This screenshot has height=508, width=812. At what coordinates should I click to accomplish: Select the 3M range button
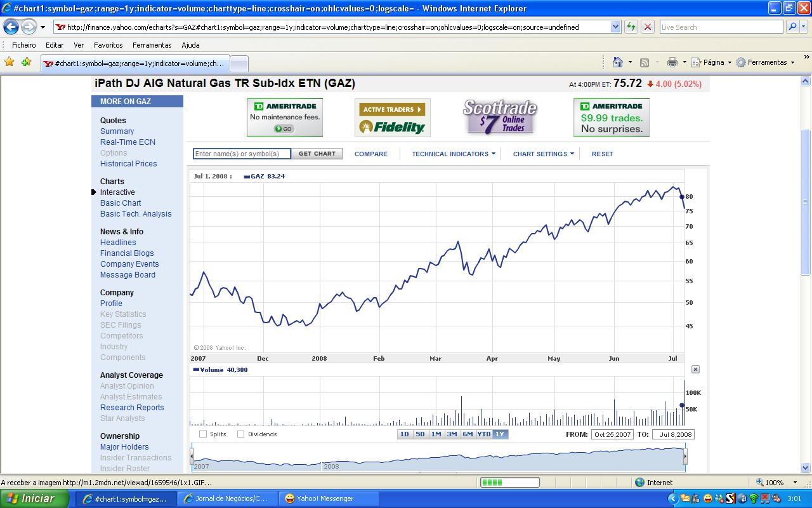(x=452, y=434)
